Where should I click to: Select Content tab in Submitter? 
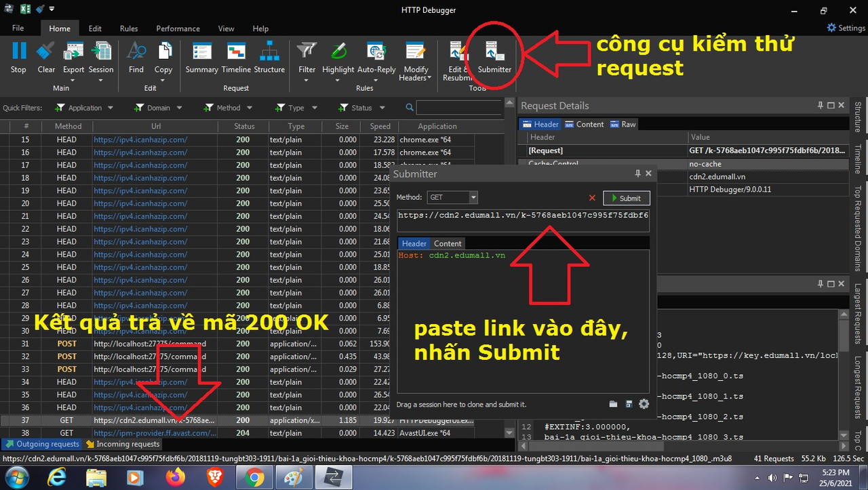click(448, 243)
